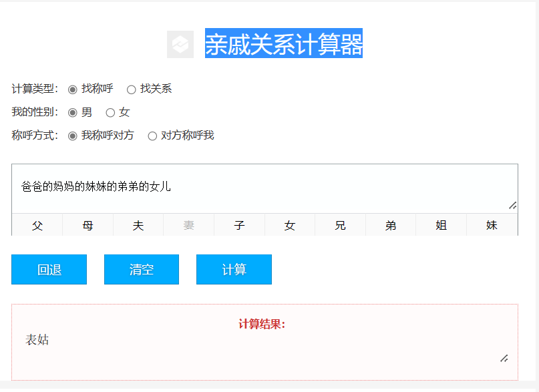Click the 回退 undo button
Screen dimensions: 539x392
(49, 269)
